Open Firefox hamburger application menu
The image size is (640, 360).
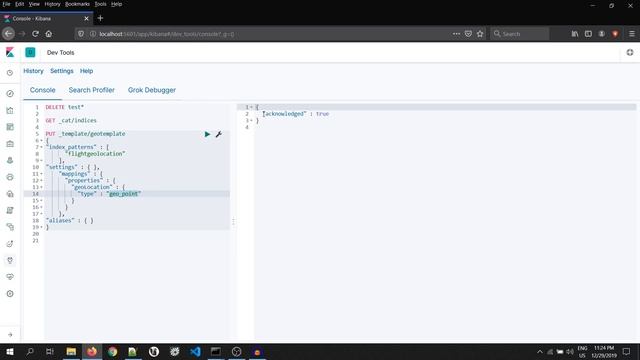click(632, 34)
